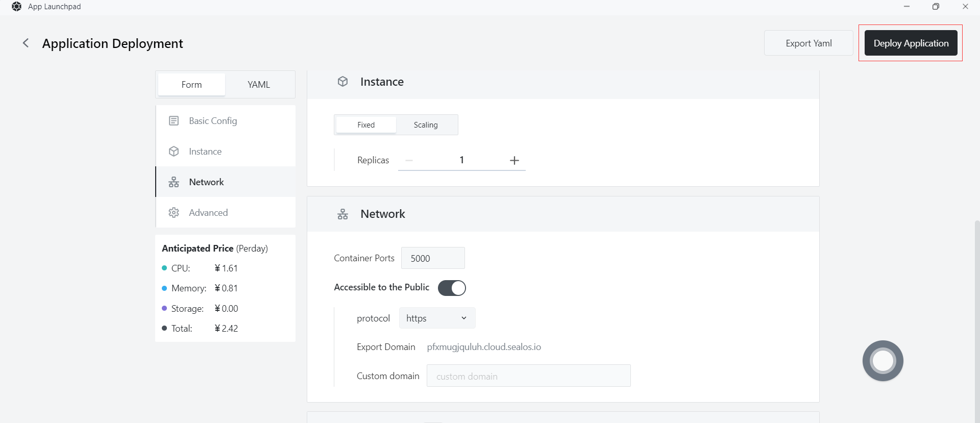Open the https protocol dropdown

point(437,318)
